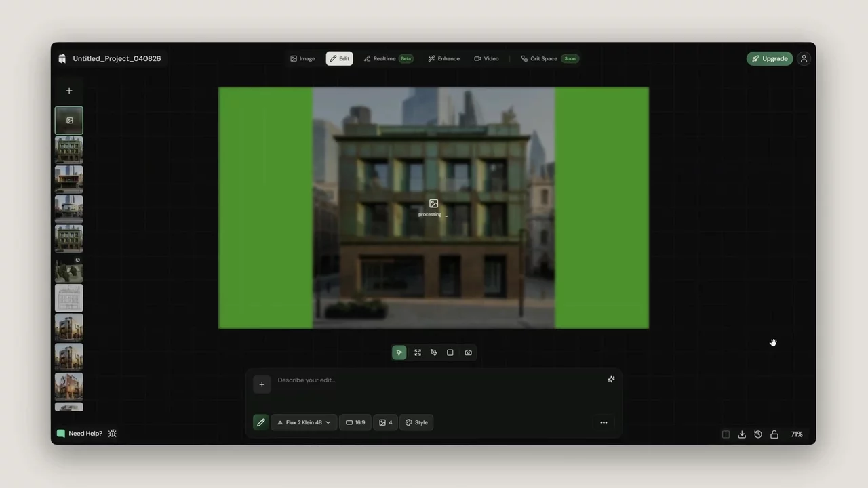
Task: Select the dark garden render thumbnail
Action: (69, 269)
